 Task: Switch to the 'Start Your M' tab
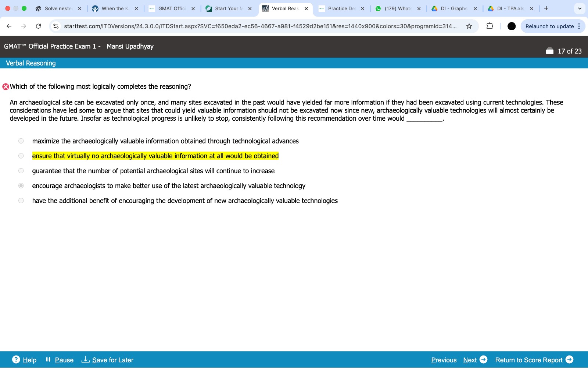(x=229, y=8)
